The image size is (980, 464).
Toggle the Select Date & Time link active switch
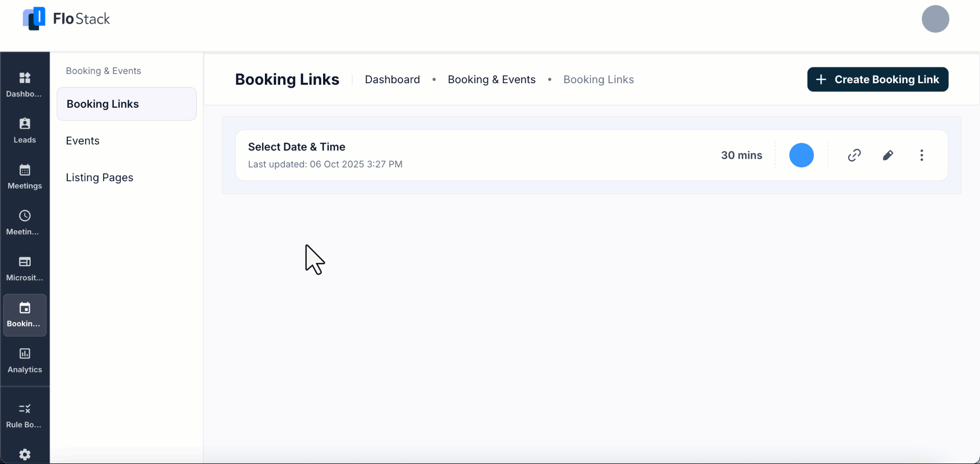click(801, 155)
